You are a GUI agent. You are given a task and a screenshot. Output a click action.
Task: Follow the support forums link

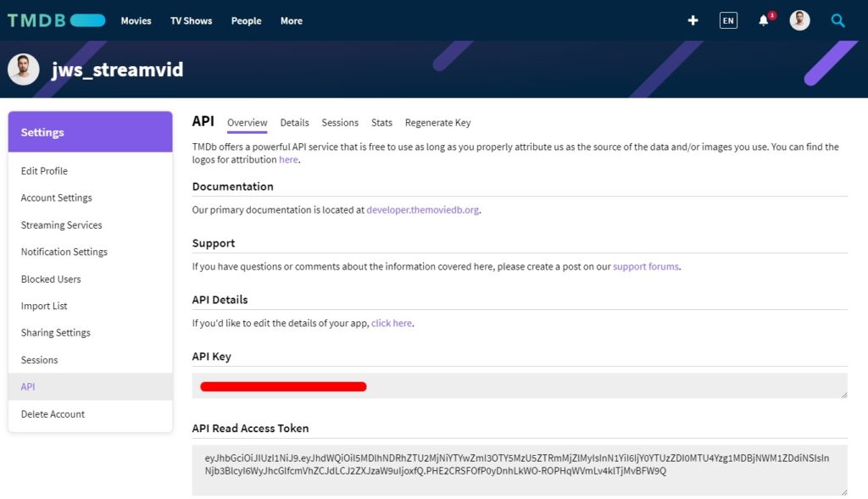(645, 267)
